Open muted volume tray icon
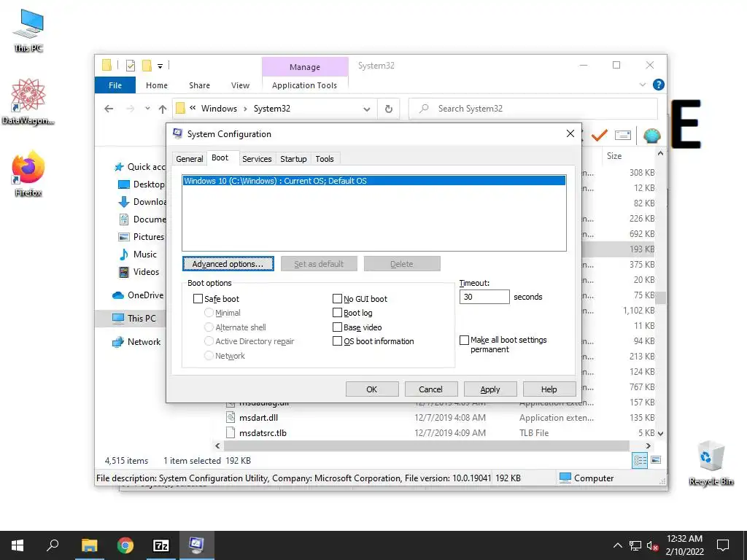The image size is (747, 560). 653,545
